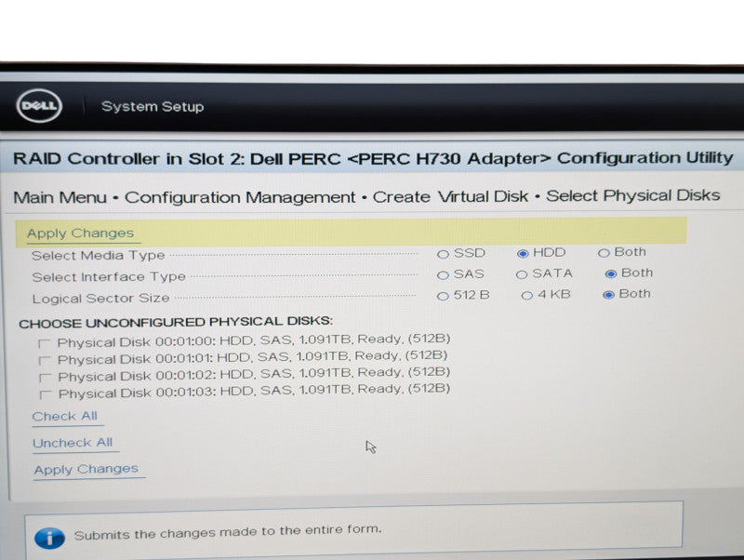744x560 pixels.
Task: Click the RAID Controller in Slot 2 title
Action: pos(373,158)
